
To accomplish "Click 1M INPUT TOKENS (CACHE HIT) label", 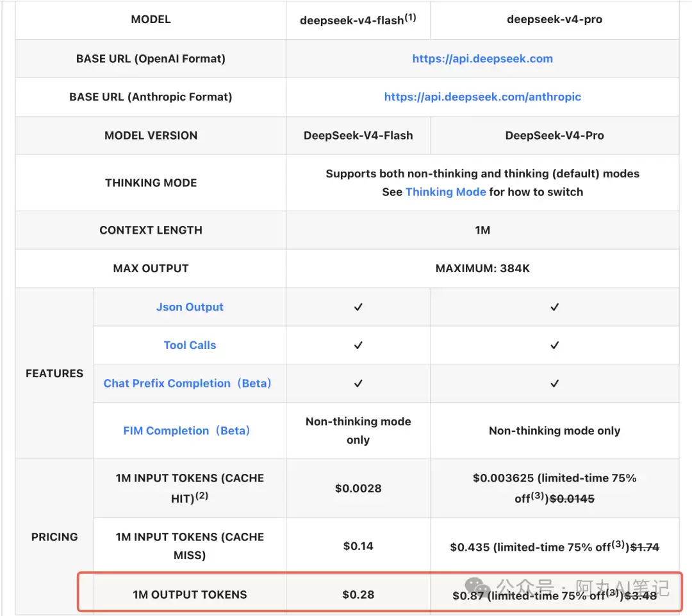I will coord(190,488).
